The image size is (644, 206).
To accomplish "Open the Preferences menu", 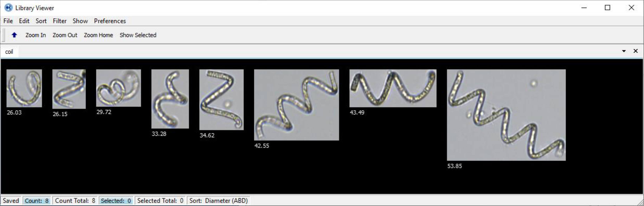I will (x=110, y=21).
